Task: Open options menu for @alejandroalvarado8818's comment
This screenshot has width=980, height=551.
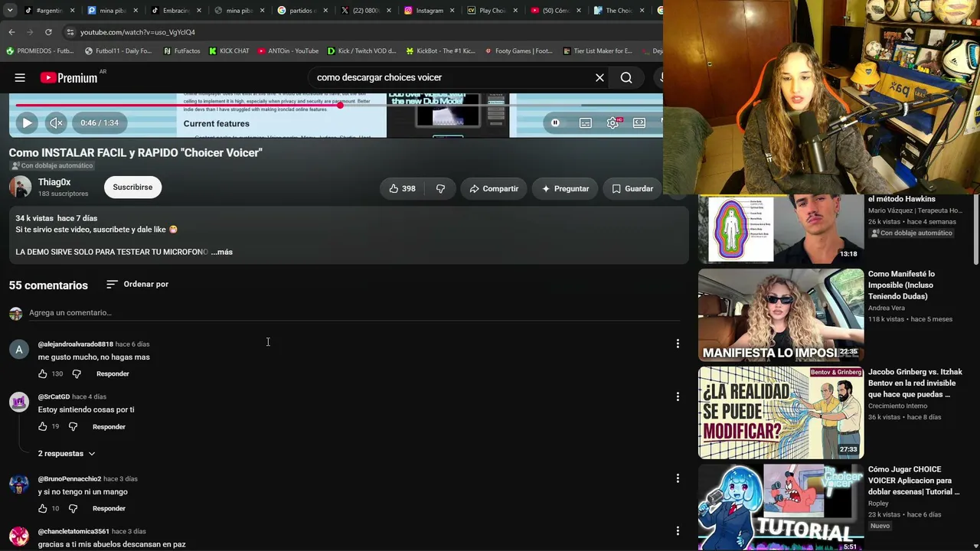Action: [x=678, y=344]
